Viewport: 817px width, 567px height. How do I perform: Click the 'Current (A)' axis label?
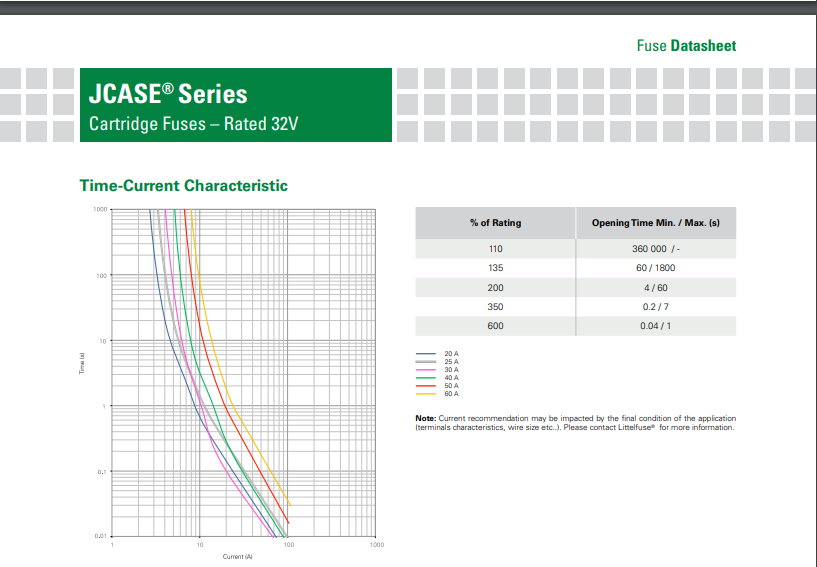coord(238,556)
